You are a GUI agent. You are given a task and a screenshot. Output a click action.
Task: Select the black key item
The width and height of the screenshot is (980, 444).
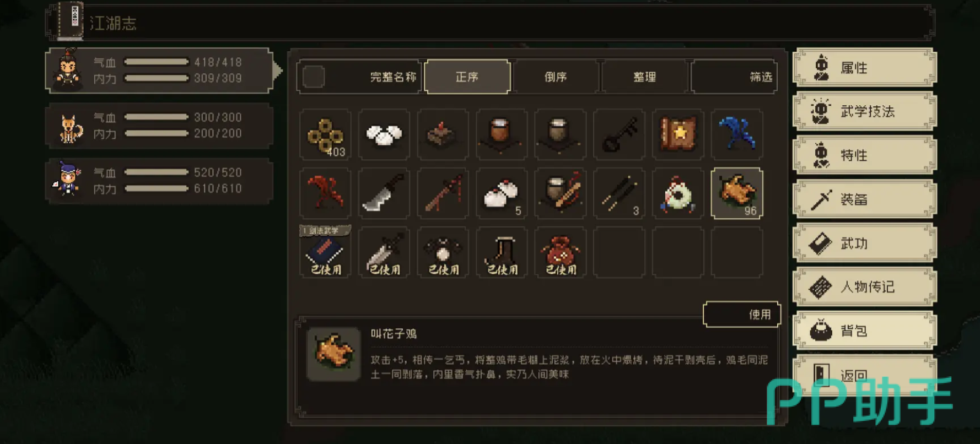pos(620,135)
